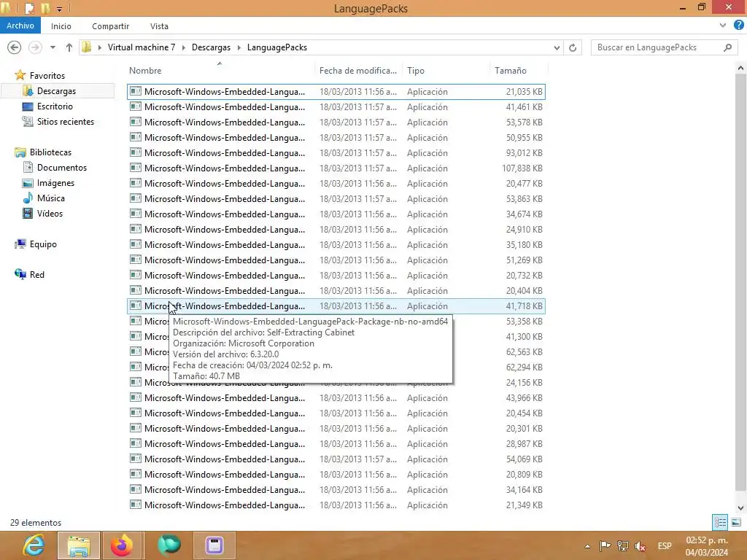Switch to the Details view button
Image resolution: width=747 pixels, height=560 pixels.
720,522
